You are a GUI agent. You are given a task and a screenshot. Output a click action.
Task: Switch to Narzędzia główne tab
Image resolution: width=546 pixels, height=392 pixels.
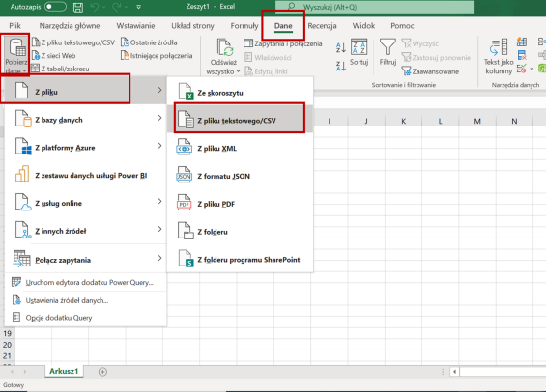pyautogui.click(x=70, y=26)
